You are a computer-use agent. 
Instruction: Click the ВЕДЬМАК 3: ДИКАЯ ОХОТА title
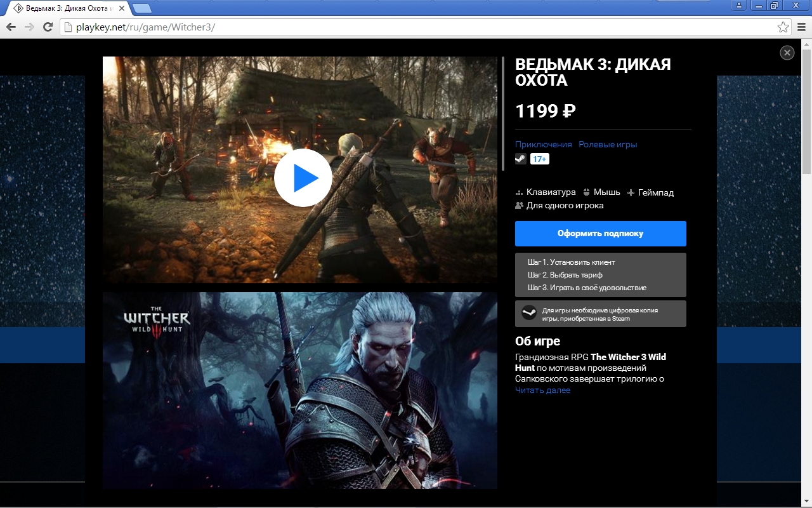pos(593,72)
